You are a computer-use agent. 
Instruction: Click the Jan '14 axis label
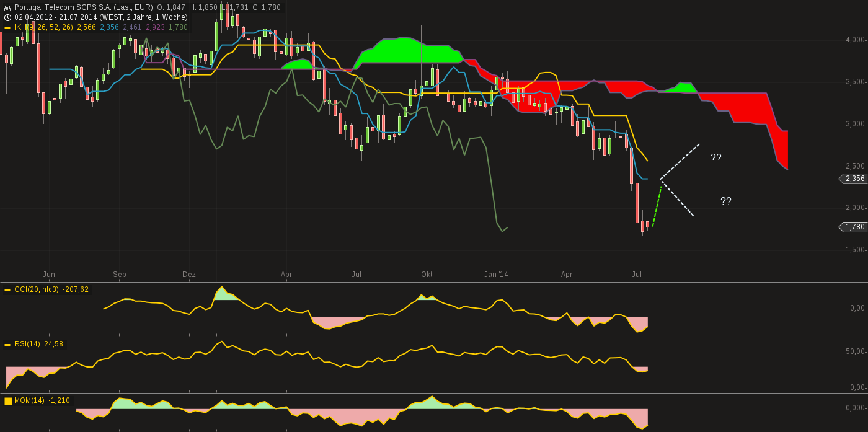(x=496, y=274)
